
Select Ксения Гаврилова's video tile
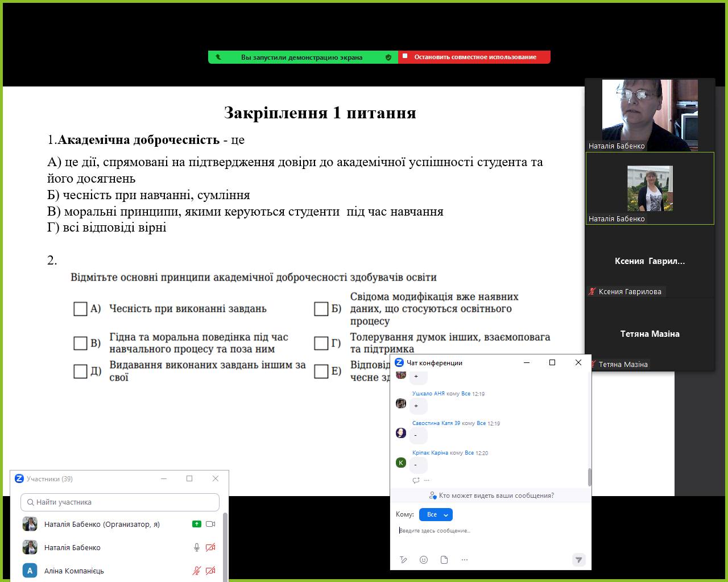(x=650, y=262)
